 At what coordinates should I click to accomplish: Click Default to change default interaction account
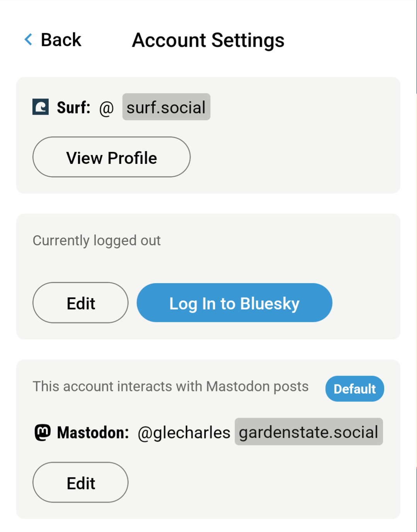(354, 389)
